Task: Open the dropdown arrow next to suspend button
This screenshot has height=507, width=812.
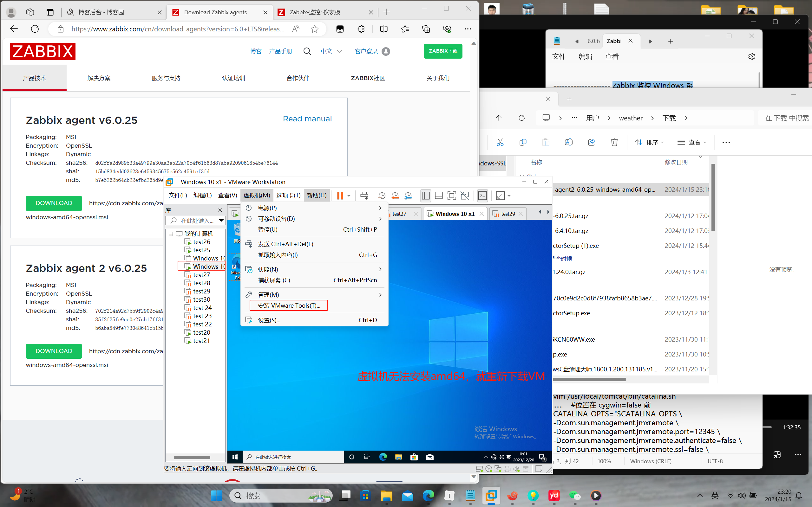Action: (349, 196)
